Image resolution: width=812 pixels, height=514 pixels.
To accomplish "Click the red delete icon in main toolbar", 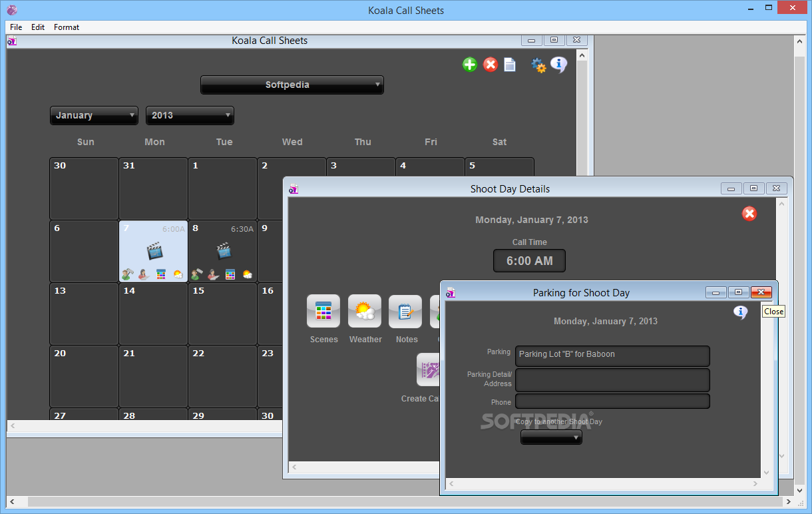I will [491, 65].
